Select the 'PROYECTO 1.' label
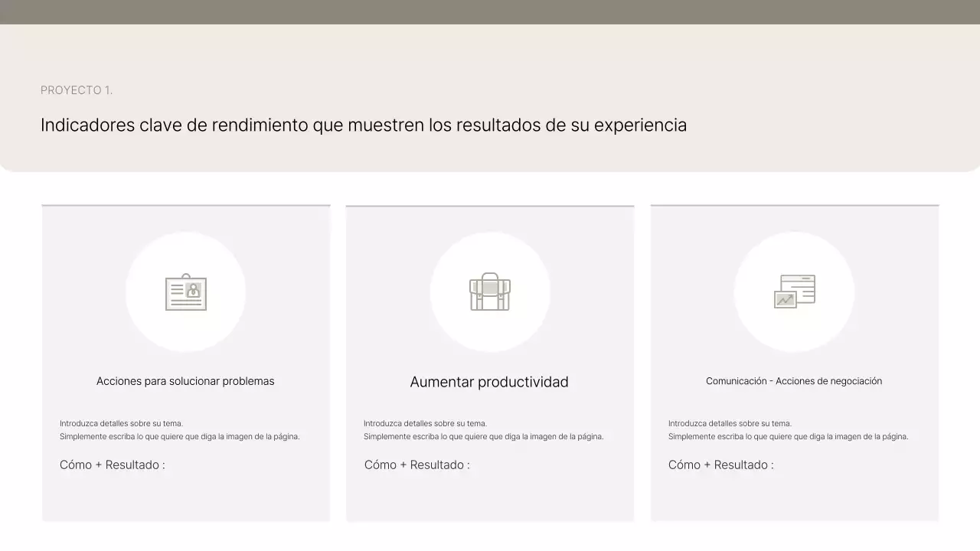The height and width of the screenshot is (551, 980). [77, 90]
